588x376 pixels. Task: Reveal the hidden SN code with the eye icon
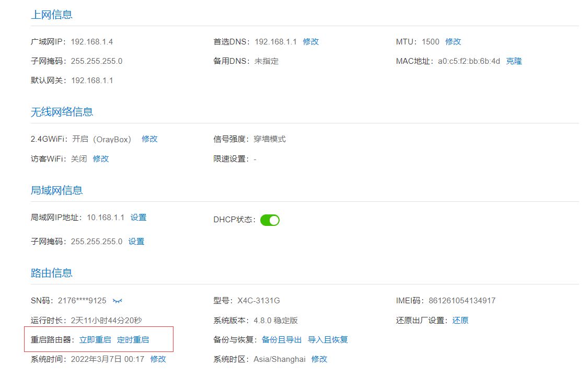[118, 301]
